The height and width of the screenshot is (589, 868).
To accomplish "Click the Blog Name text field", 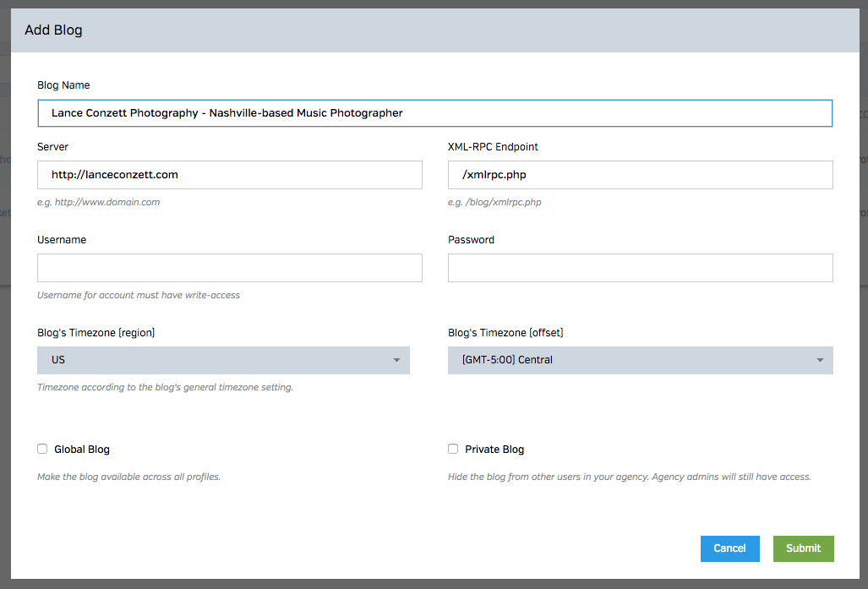I will pyautogui.click(x=434, y=113).
